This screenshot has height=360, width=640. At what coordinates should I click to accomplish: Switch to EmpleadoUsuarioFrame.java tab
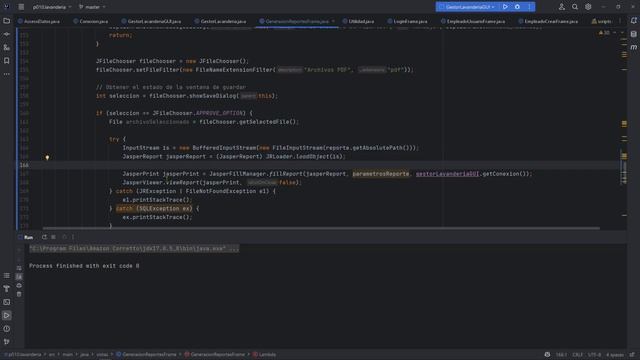[473, 21]
